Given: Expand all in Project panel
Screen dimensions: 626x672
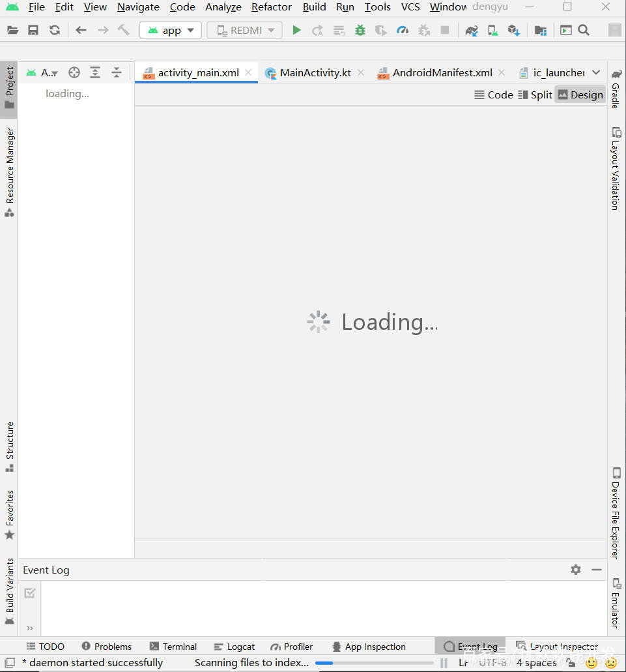Looking at the screenshot, I should (95, 72).
